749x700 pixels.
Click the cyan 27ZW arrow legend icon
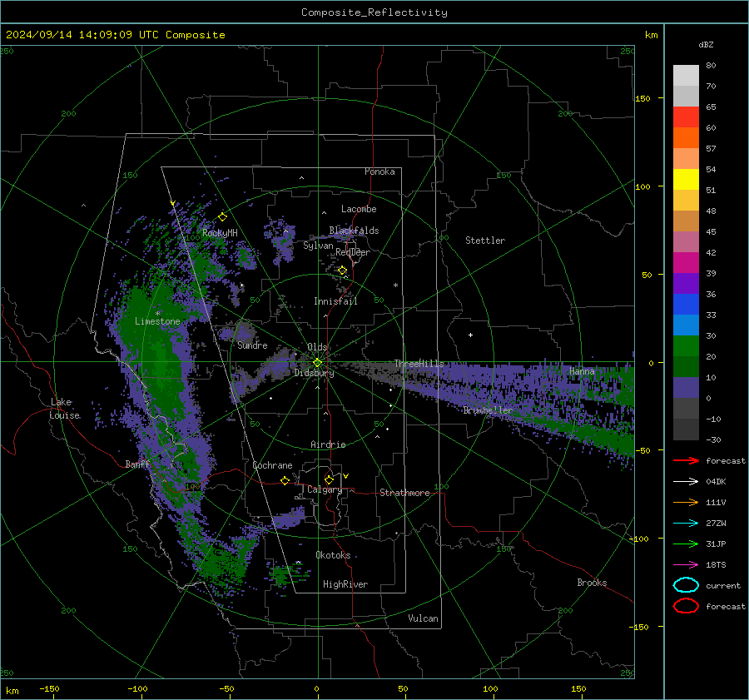click(x=686, y=524)
